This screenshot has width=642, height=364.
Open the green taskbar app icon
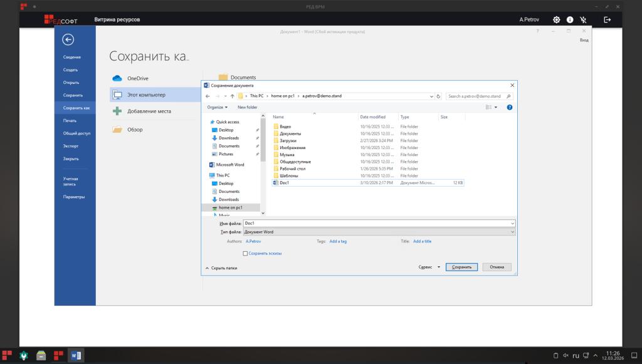coord(24,355)
